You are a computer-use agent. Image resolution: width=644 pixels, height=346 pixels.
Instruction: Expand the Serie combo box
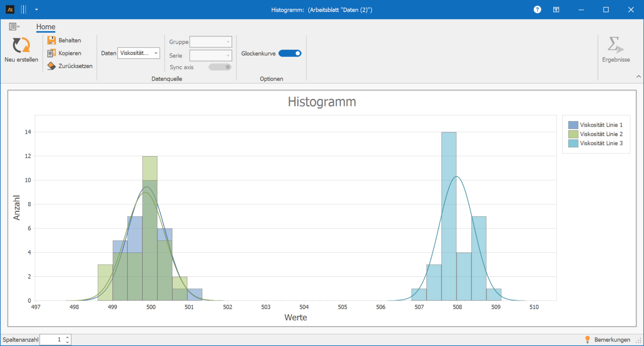(228, 56)
